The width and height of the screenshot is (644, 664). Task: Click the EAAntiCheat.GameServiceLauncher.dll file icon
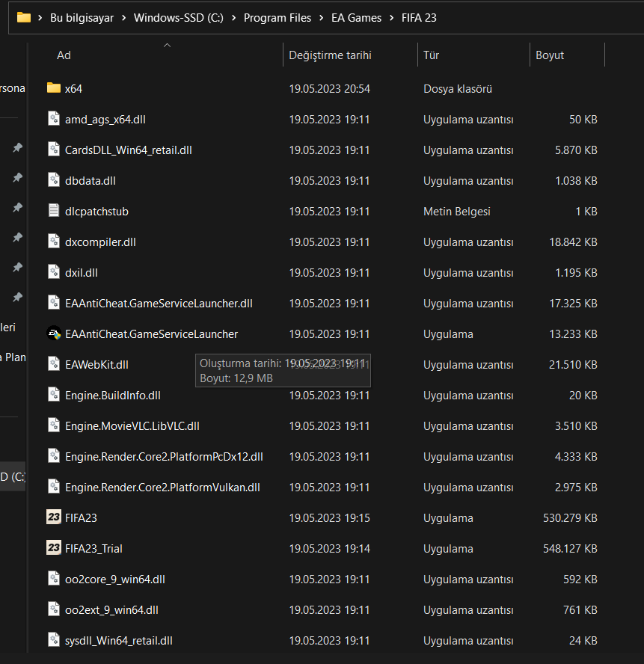[x=54, y=303]
